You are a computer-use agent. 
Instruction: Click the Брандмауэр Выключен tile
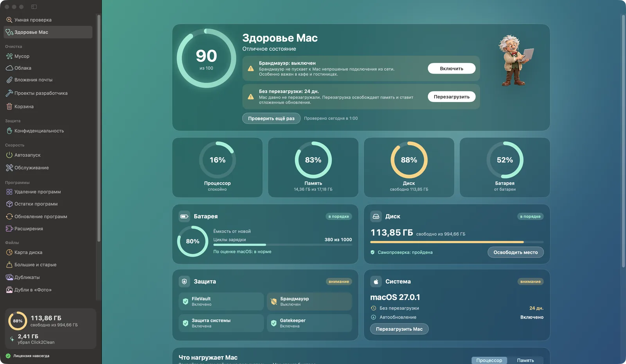point(309,301)
